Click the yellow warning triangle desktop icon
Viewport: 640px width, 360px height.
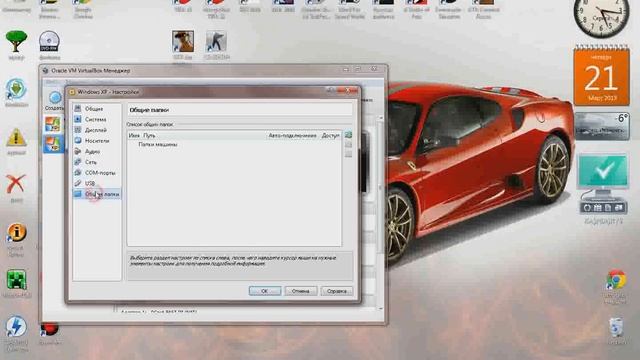tap(16, 138)
